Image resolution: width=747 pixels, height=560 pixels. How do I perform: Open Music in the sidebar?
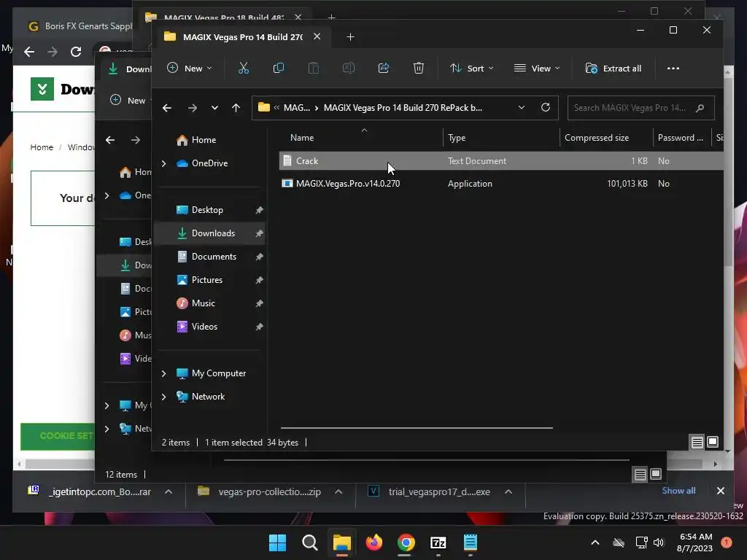[203, 303]
